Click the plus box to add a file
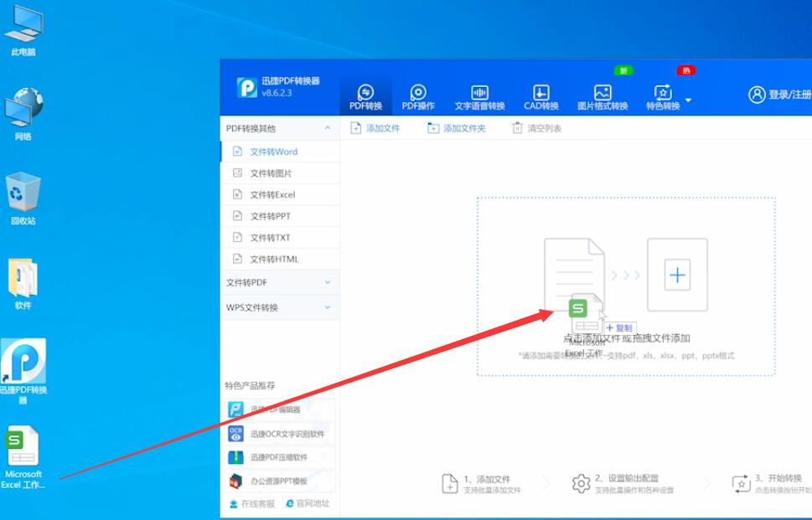This screenshot has width=812, height=520. tap(677, 275)
